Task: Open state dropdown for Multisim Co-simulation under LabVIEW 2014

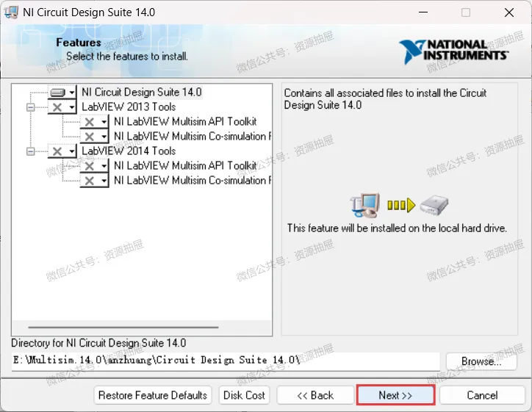Action: pyautogui.click(x=95, y=181)
